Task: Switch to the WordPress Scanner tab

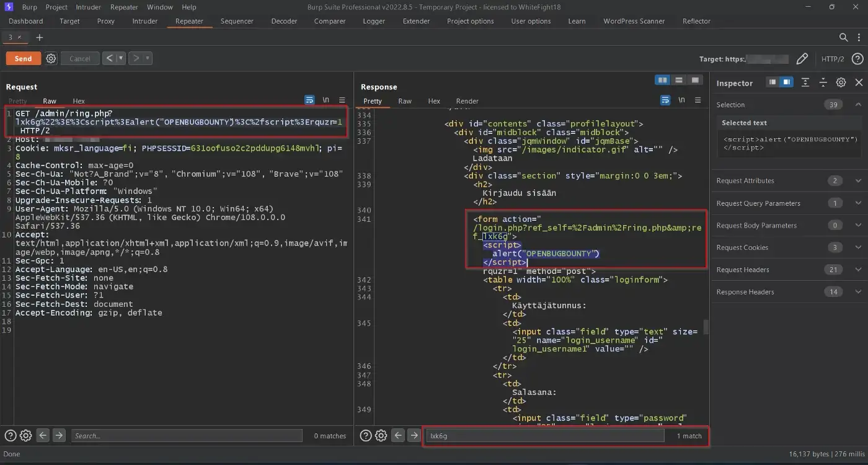Action: [634, 21]
